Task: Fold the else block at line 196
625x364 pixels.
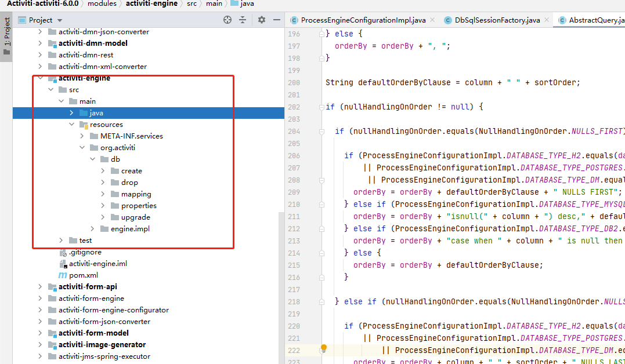Action: (x=321, y=34)
